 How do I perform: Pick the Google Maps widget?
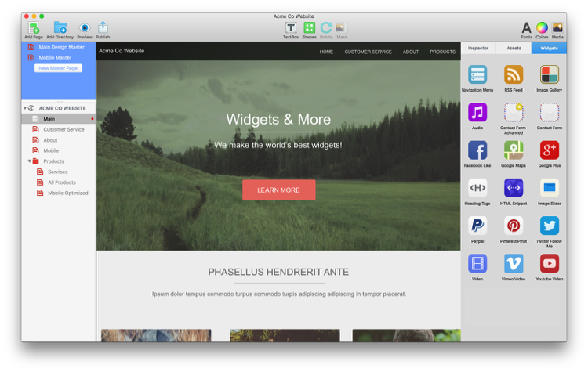click(514, 150)
